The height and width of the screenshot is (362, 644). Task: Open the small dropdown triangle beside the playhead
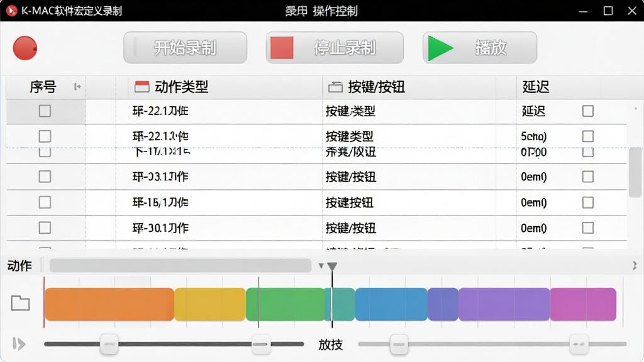pos(321,266)
